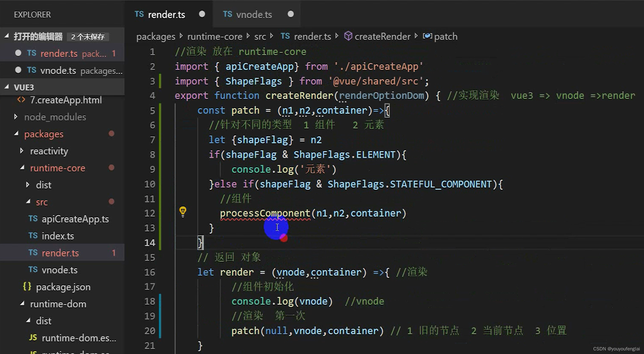Click line number 5 in the gutter
The height and width of the screenshot is (354, 644).
(152, 110)
